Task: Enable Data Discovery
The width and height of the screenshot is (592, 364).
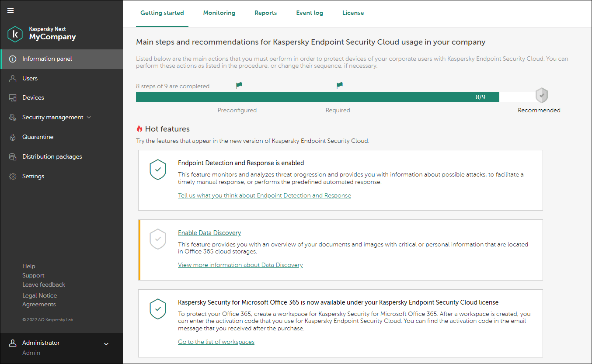Action: point(209,232)
